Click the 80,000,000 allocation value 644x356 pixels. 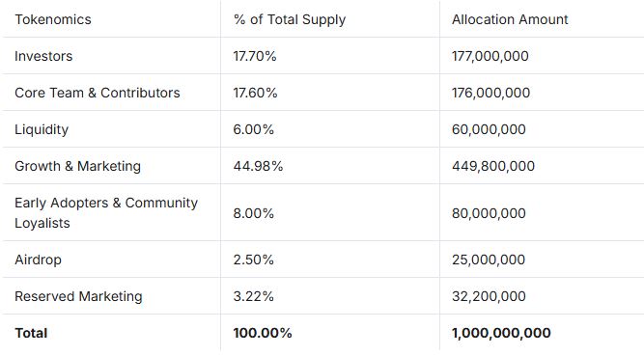489,213
